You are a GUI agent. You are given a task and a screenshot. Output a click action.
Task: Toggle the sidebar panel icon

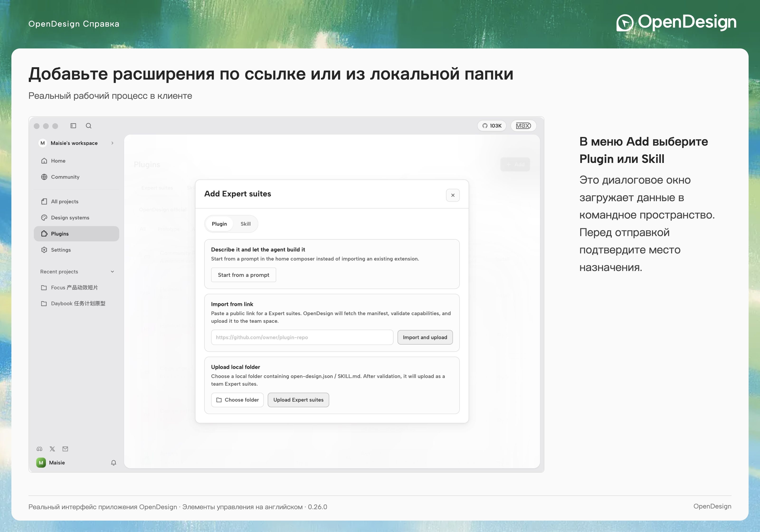(73, 126)
